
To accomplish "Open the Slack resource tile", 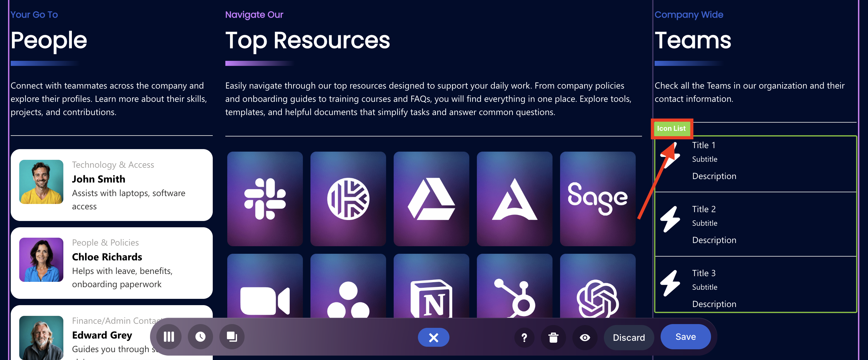I will pyautogui.click(x=265, y=199).
